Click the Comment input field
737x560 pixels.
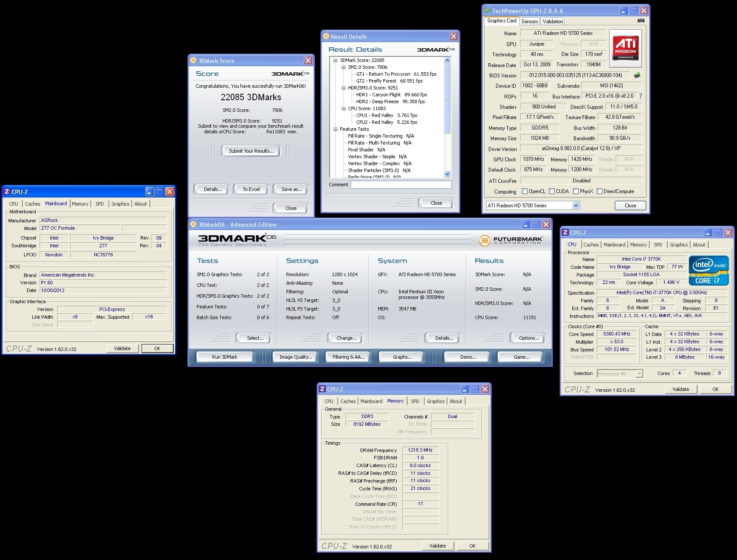[401, 185]
